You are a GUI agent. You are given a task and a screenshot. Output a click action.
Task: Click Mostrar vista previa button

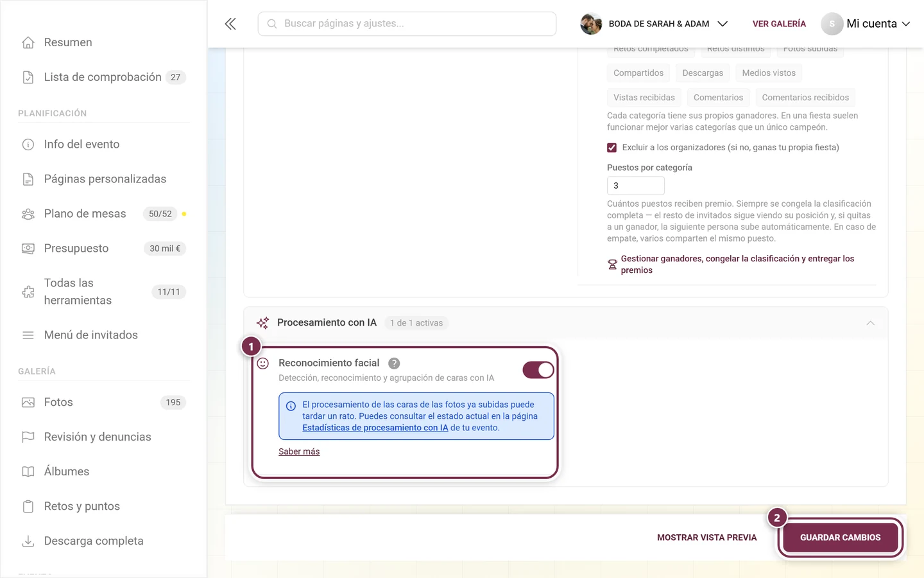tap(707, 538)
